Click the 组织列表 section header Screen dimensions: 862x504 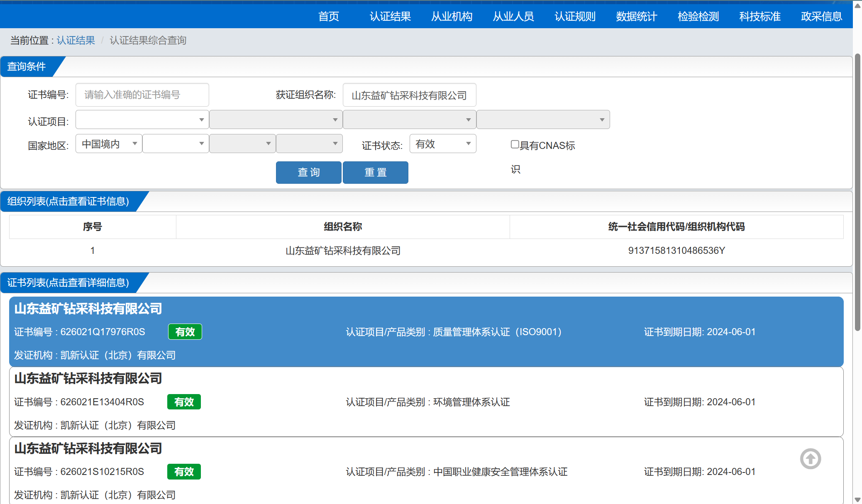click(68, 201)
